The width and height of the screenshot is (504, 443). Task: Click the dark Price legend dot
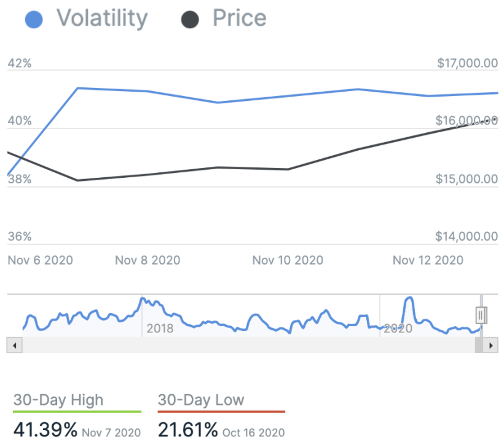(190, 19)
